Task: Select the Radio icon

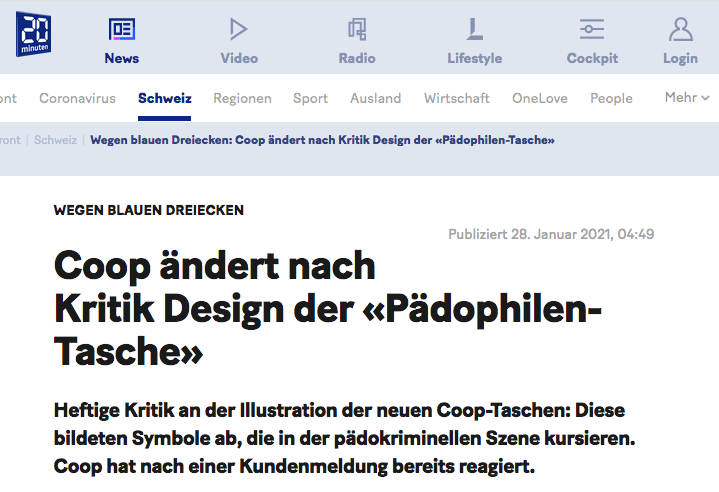Action: (357, 29)
